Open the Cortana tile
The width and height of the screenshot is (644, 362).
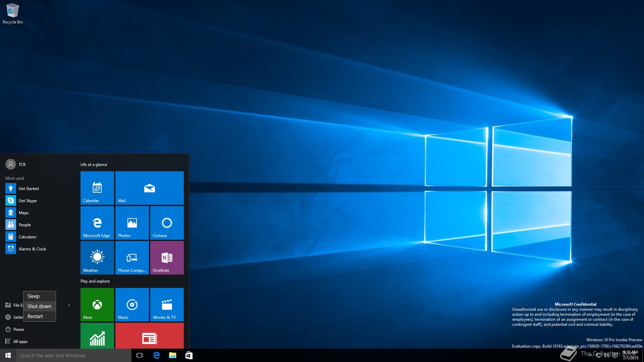click(167, 223)
